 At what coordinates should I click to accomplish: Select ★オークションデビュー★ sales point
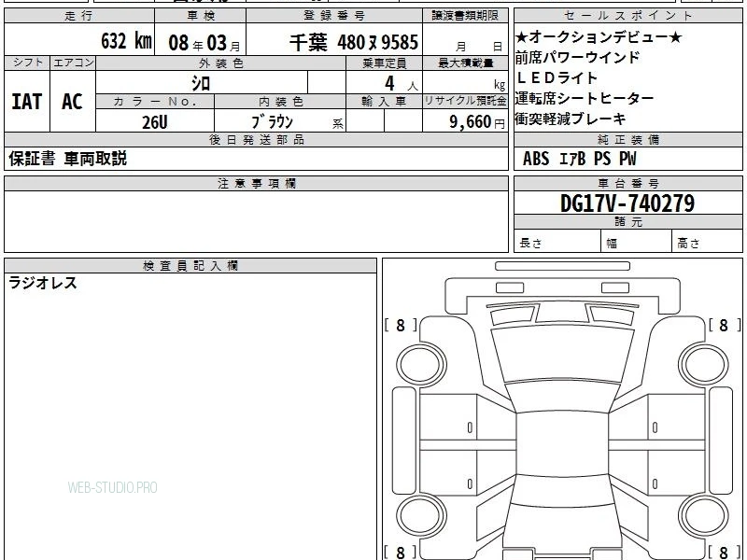point(599,36)
